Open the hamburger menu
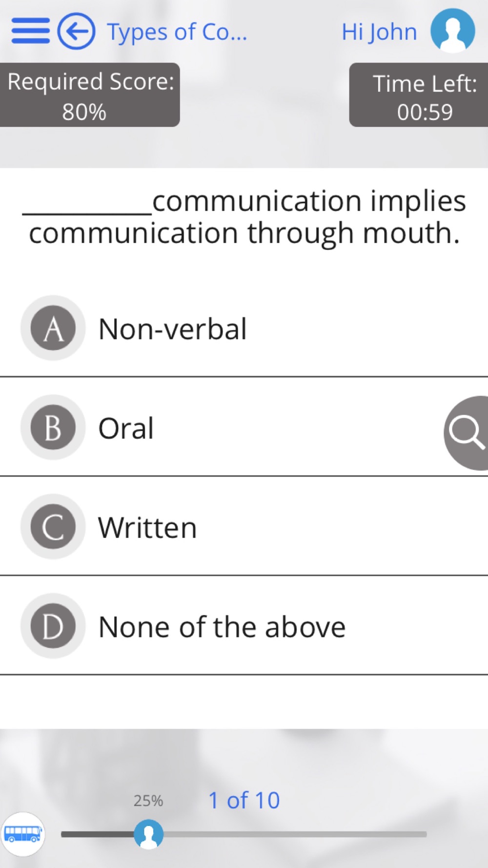 tap(30, 31)
